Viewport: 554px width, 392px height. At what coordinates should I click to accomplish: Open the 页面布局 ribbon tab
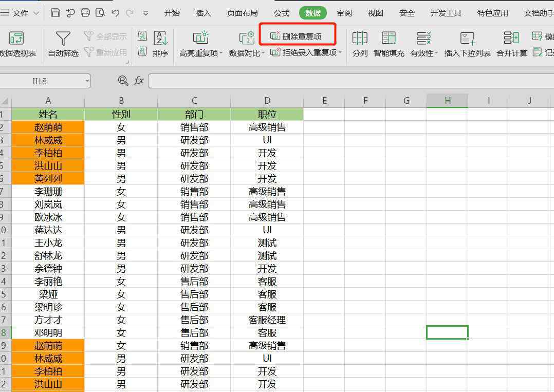242,13
